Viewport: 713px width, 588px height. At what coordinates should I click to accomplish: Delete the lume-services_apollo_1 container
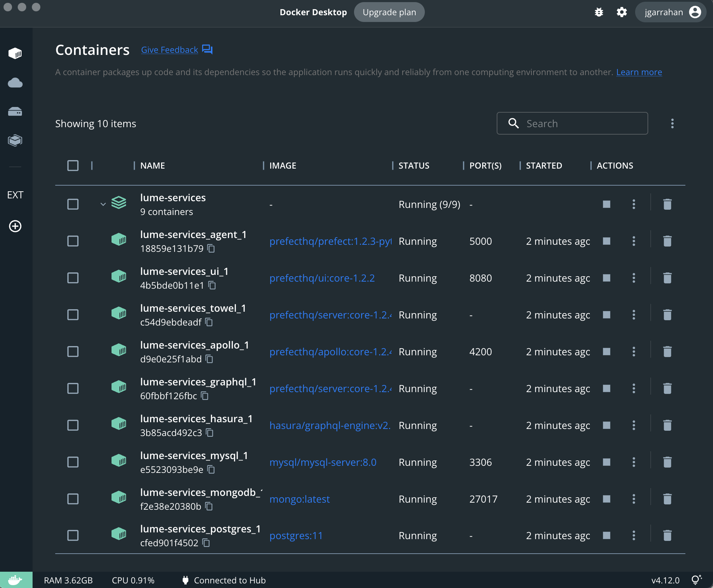(x=667, y=351)
